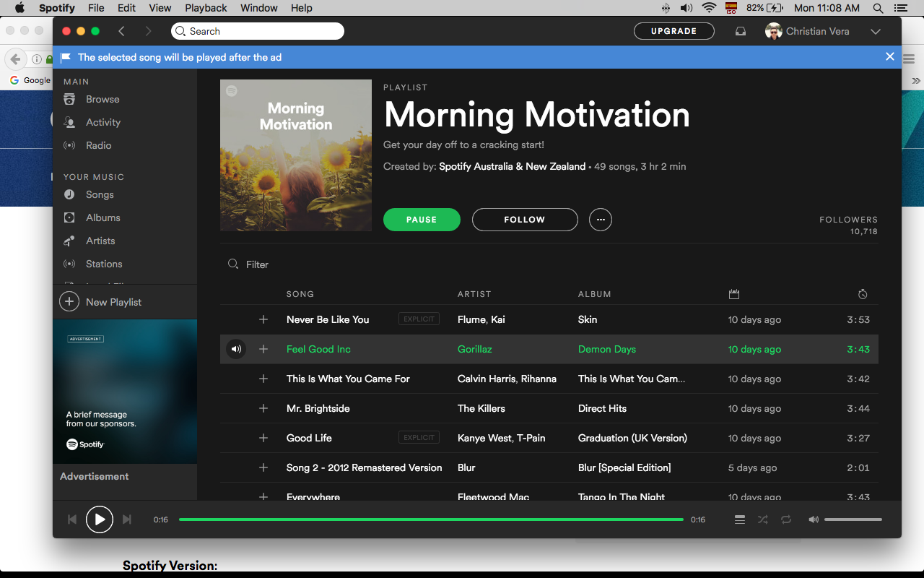Sort by the clock duration column icon
The height and width of the screenshot is (578, 924).
point(863,294)
